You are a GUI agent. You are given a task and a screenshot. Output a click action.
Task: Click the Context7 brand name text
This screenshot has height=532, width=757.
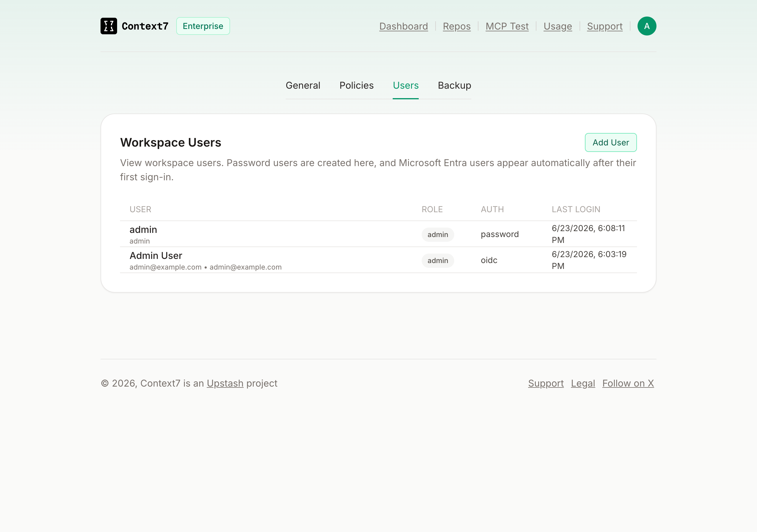(x=145, y=26)
